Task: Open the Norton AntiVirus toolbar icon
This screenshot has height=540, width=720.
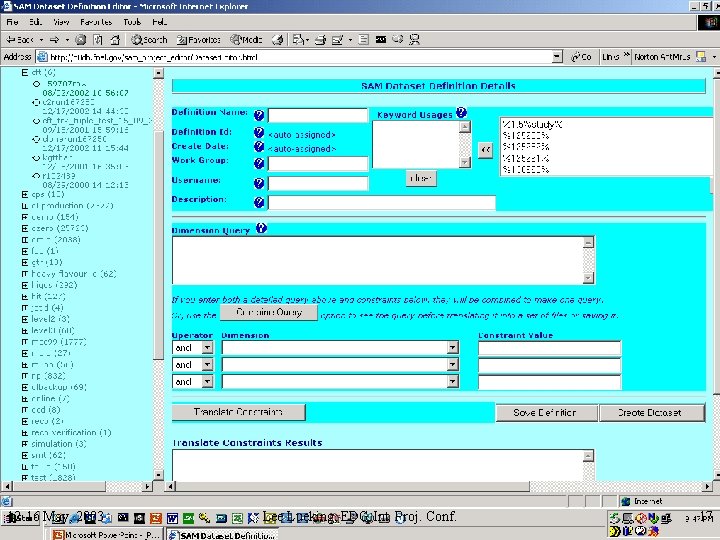Action: pyautogui.click(x=701, y=56)
